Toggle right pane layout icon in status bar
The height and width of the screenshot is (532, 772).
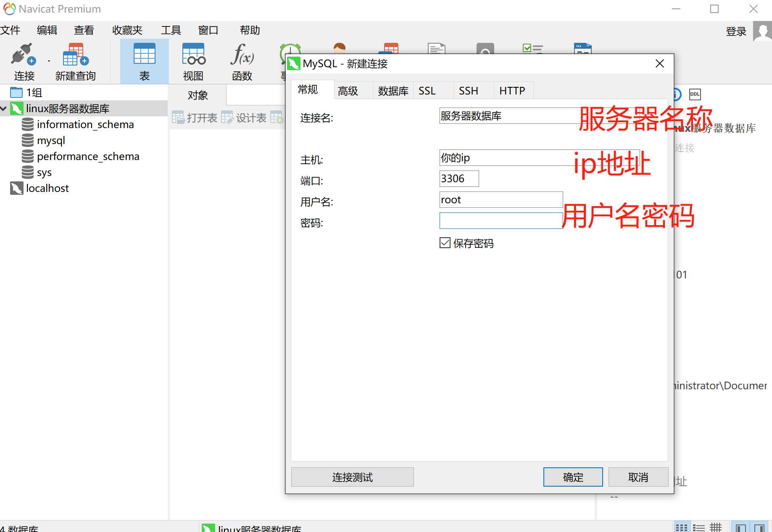click(x=759, y=527)
